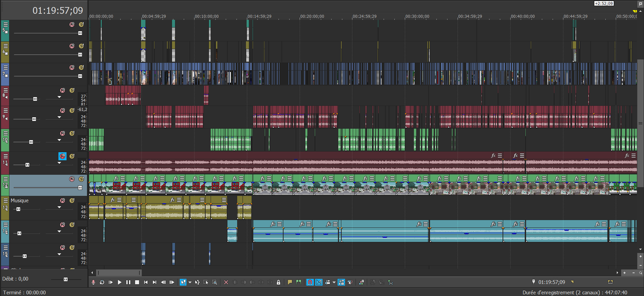The image size is (644, 296).
Task: Select the Selection edit tool
Action: point(206,282)
